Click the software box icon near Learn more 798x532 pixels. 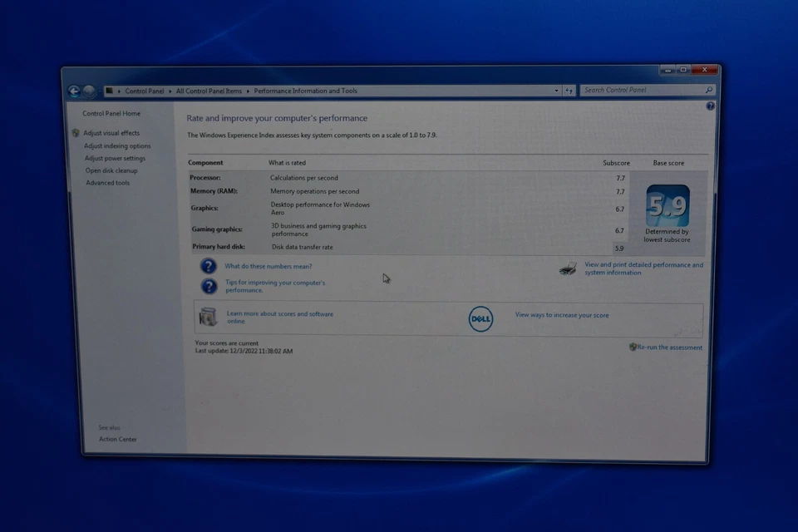[x=208, y=317]
